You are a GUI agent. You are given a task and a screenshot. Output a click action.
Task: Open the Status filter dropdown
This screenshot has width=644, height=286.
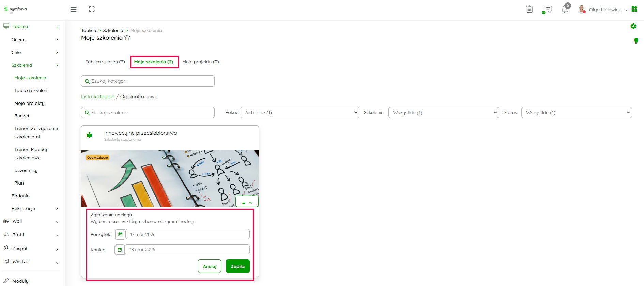click(x=577, y=113)
